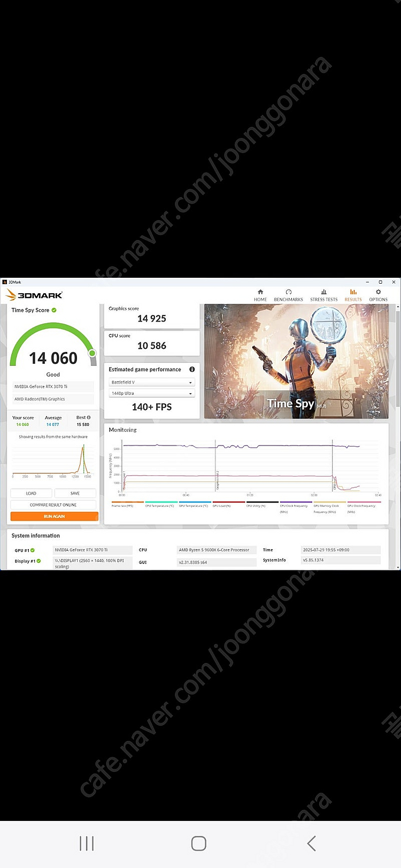
Task: Click Display #1 field \\.\DISPLAY1 2560 × 1440
Action: pyautogui.click(x=92, y=563)
